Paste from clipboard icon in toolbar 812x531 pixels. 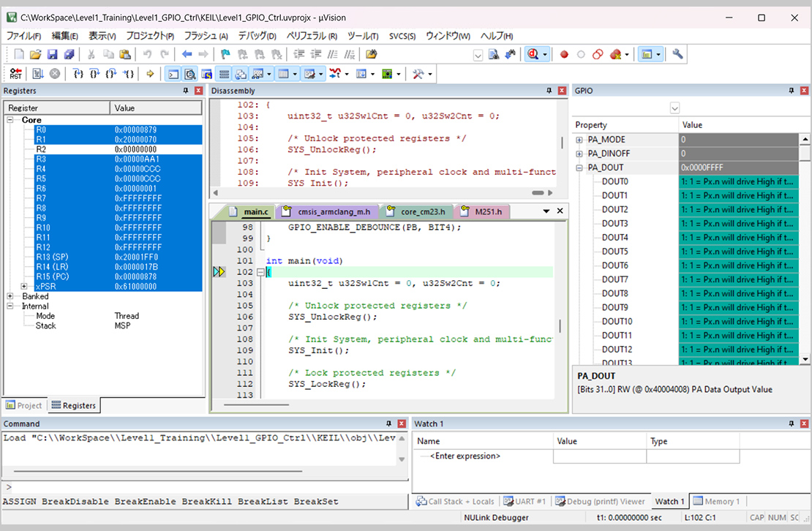pos(125,54)
